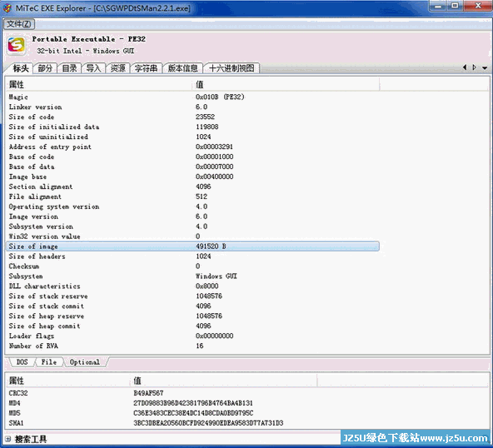The image size is (493, 448).
Task: Select the Size of heap reserve row
Action: (x=192, y=316)
